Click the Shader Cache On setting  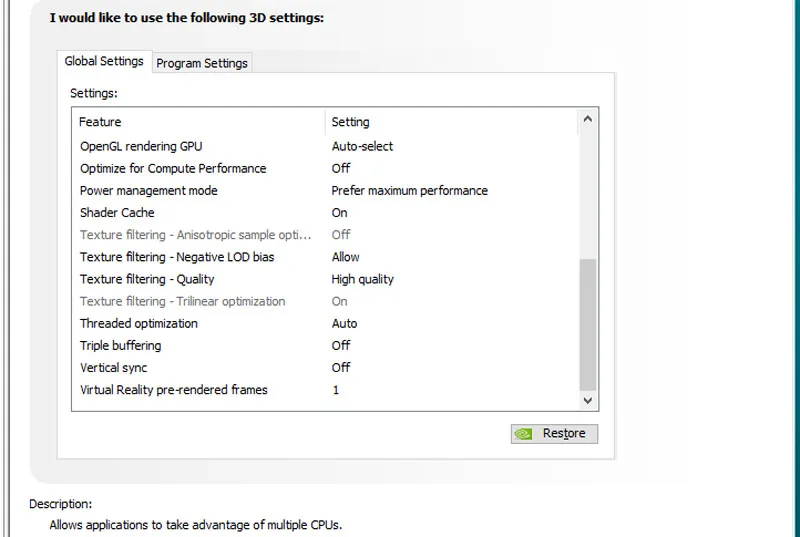(x=339, y=213)
